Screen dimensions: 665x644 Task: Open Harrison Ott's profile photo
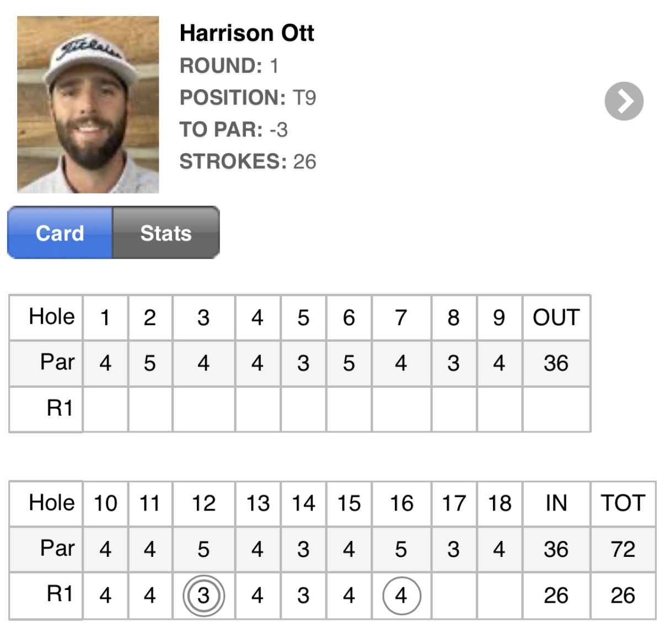[88, 105]
